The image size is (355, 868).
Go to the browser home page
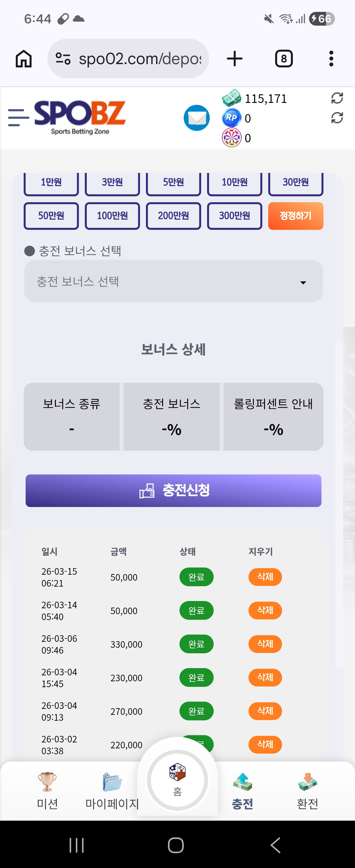[24, 59]
